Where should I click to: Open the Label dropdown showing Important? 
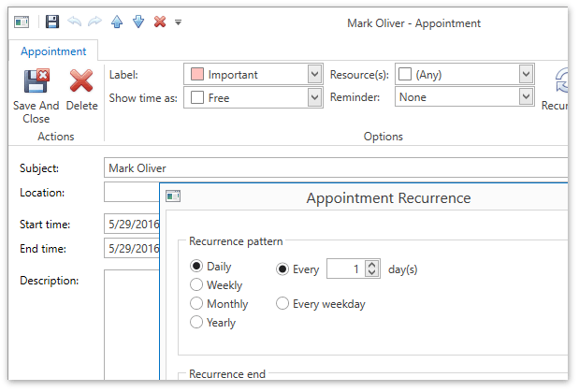(x=314, y=75)
